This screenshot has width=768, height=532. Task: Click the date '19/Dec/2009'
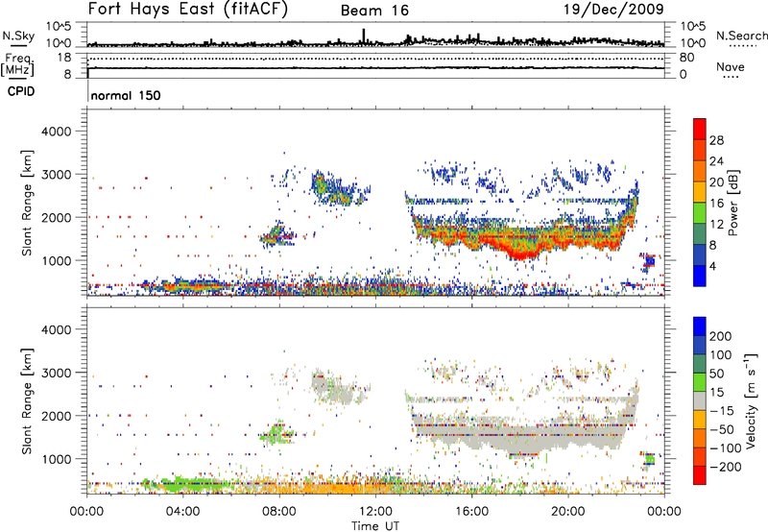613,9
